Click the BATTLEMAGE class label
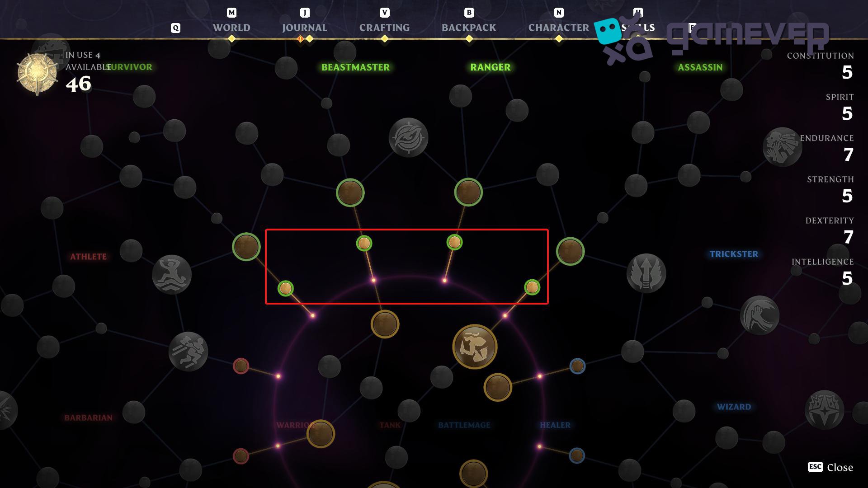 coord(464,425)
